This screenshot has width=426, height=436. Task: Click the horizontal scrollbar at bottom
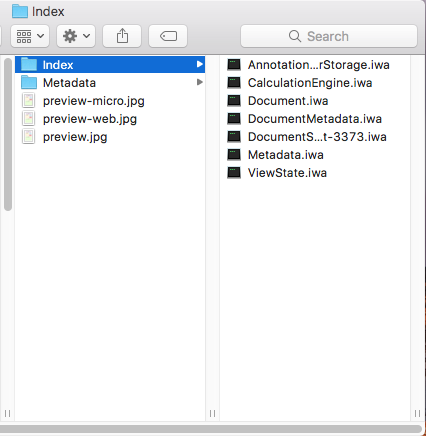pos(211,429)
